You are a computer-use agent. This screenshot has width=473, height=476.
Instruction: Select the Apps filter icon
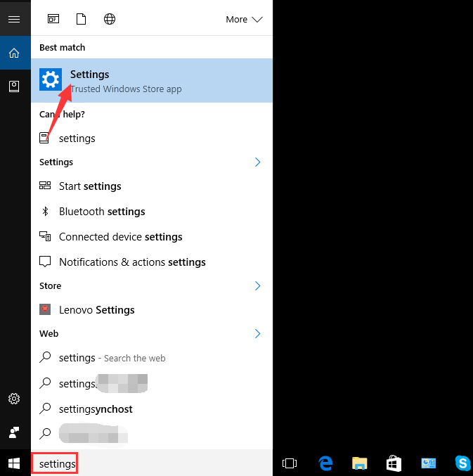pos(53,19)
